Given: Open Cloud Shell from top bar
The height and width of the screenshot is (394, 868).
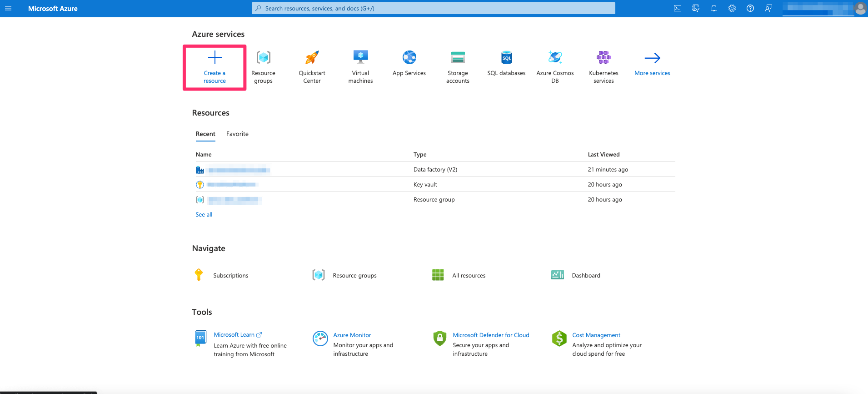Looking at the screenshot, I should (x=678, y=8).
